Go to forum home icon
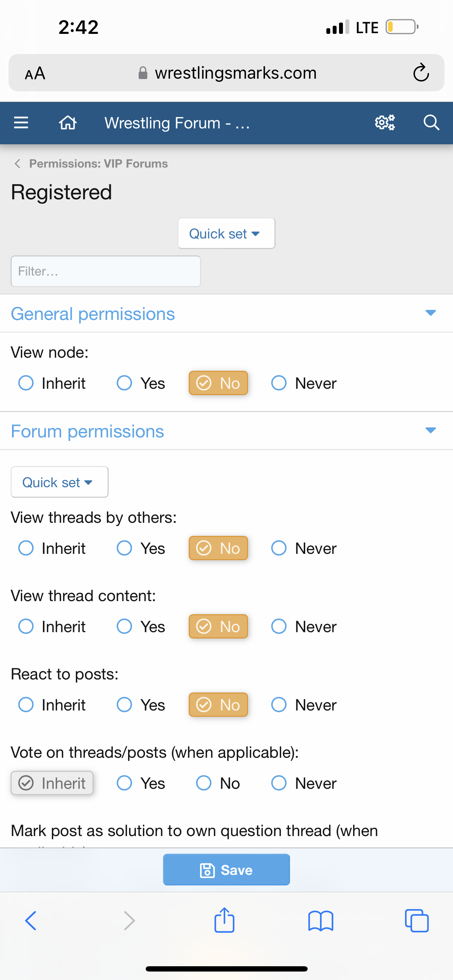The width and height of the screenshot is (453, 980). 68,123
